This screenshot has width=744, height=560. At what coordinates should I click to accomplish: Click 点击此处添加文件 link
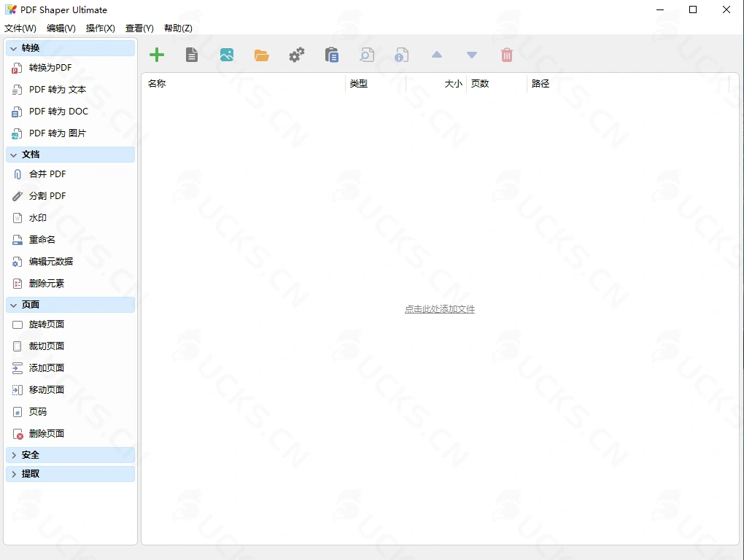pyautogui.click(x=439, y=308)
